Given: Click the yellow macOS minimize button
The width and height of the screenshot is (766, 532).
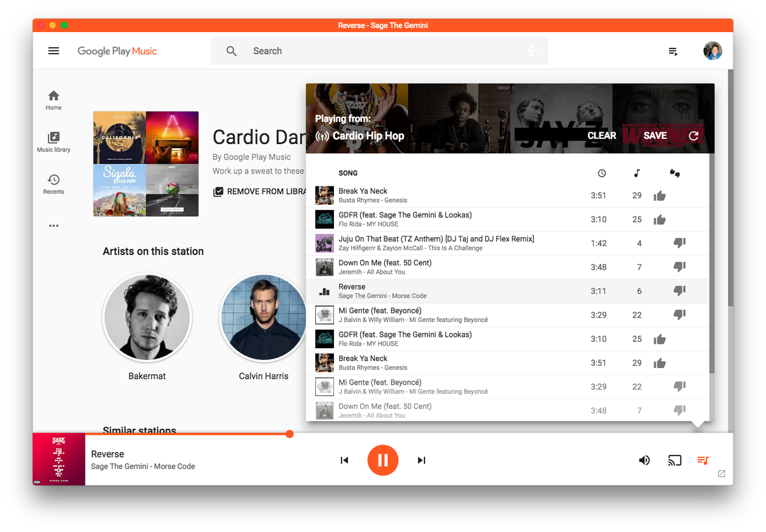Looking at the screenshot, I should [x=52, y=26].
